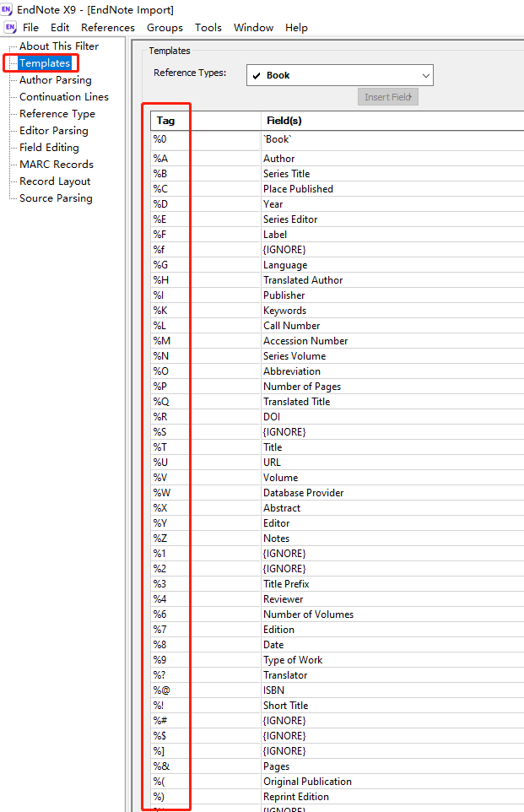The image size is (524, 812).
Task: Click the Translator field cell in %? row
Action: (x=392, y=674)
